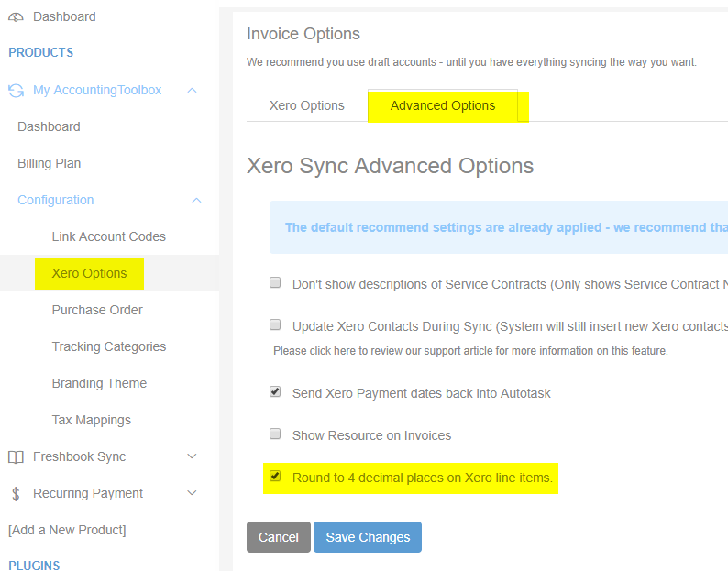
Task: Click the draft accounts recommendation text
Action: coord(471,62)
